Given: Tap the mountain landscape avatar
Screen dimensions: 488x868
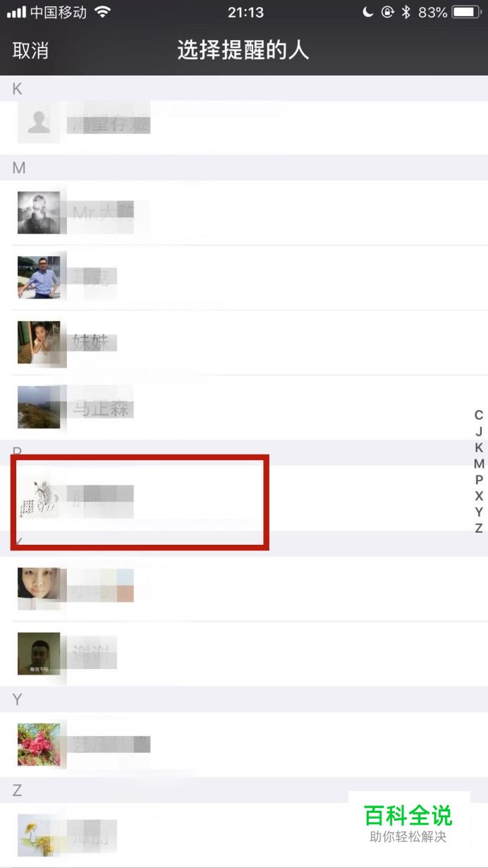Looking at the screenshot, I should pos(39,407).
